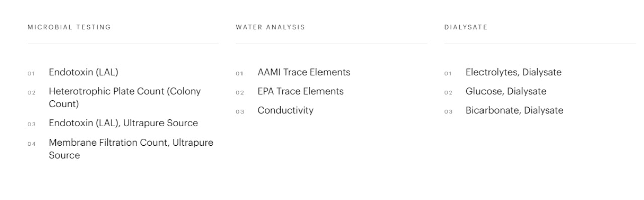Screen dimensions: 644x200
Task: Click the Water Analysis heading
Action: [270, 27]
